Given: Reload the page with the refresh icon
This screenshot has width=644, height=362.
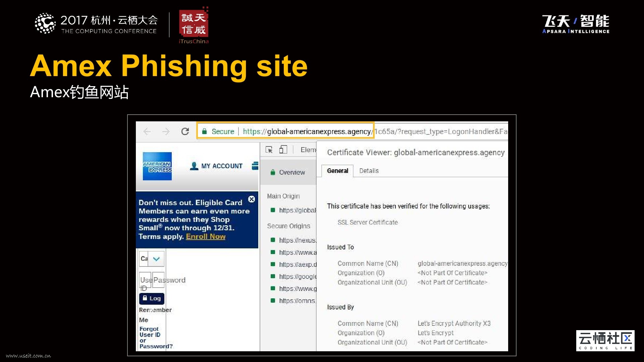Looking at the screenshot, I should point(185,131).
